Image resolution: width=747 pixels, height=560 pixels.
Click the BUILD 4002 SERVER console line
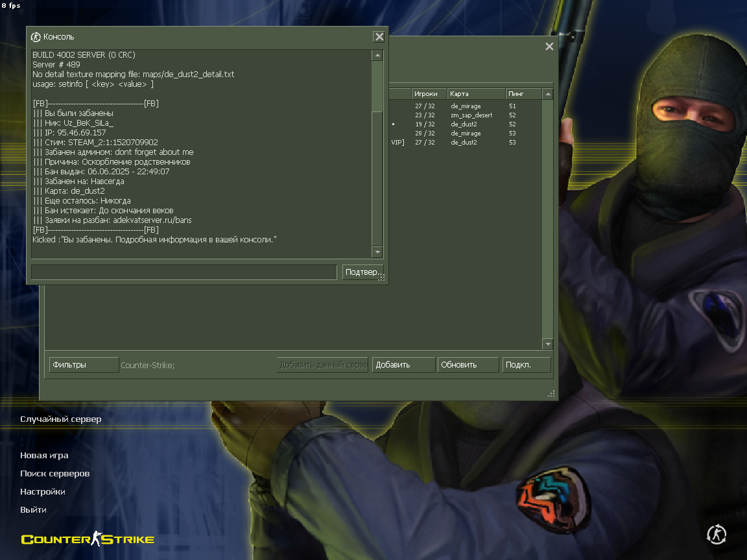point(84,54)
